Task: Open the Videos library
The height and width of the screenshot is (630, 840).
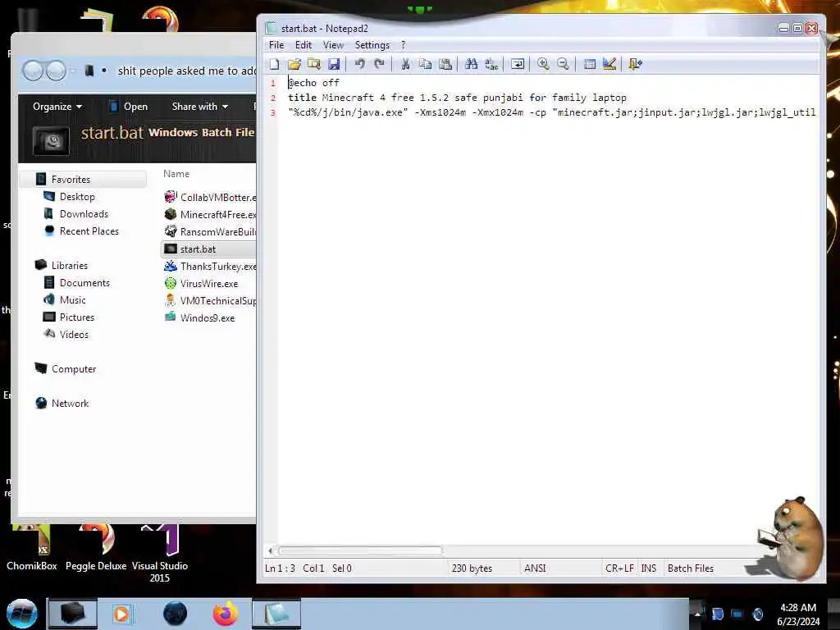Action: [x=74, y=335]
